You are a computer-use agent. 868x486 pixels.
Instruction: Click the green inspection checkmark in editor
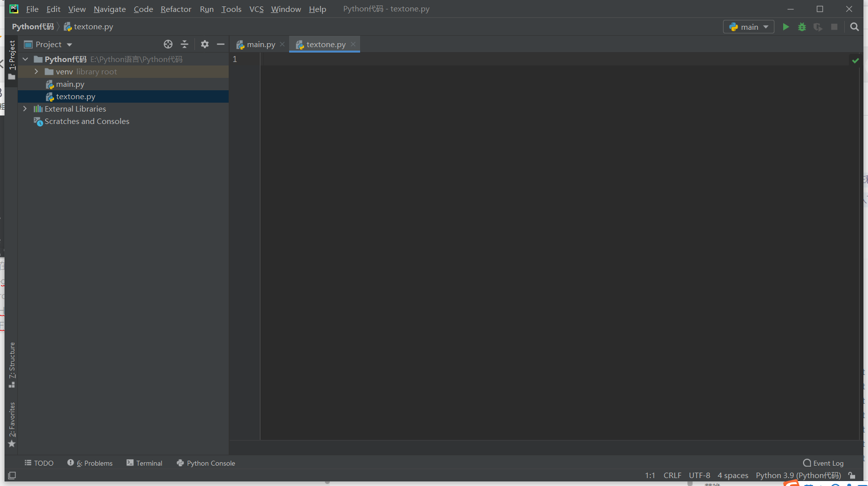point(855,61)
